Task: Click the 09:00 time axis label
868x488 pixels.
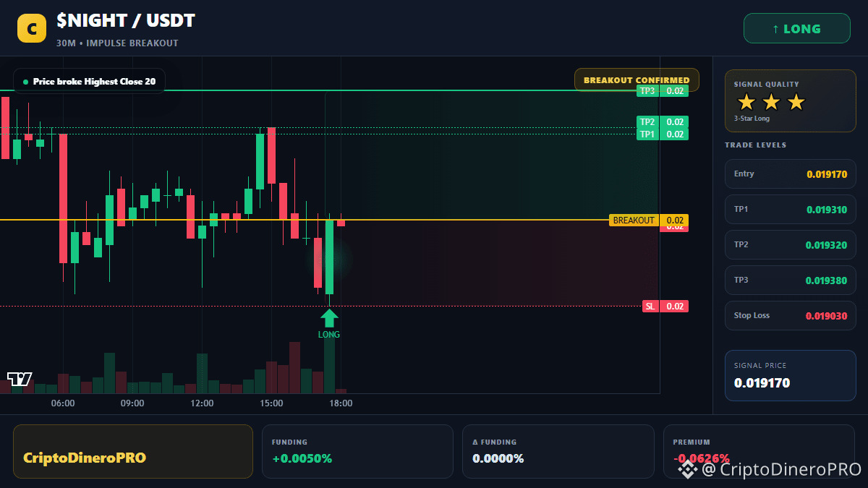Action: [132, 403]
